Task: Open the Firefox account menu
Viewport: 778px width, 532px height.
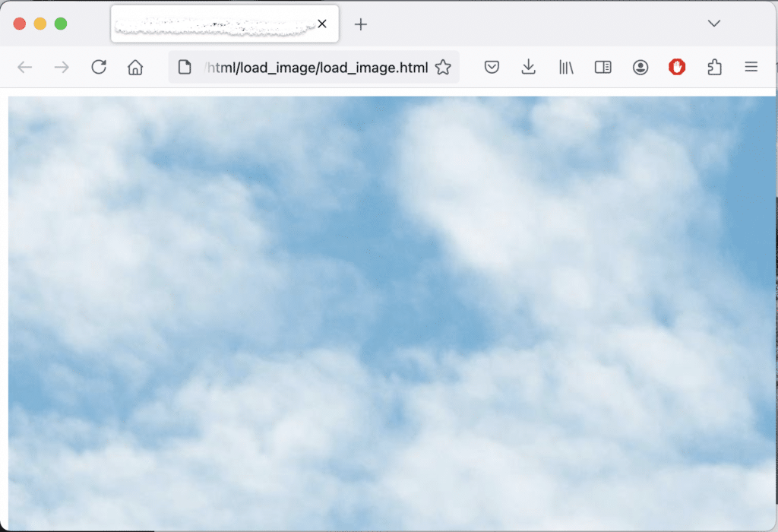Action: (640, 67)
